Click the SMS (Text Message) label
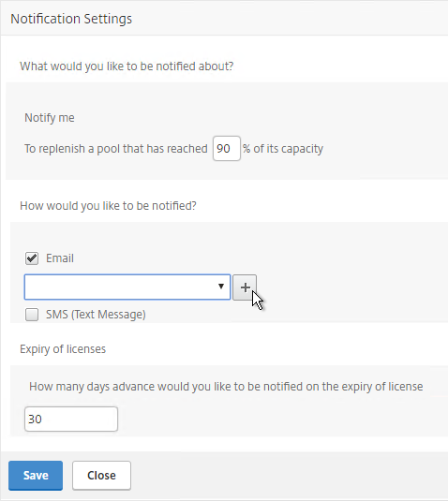The height and width of the screenshot is (501, 448). tap(96, 315)
